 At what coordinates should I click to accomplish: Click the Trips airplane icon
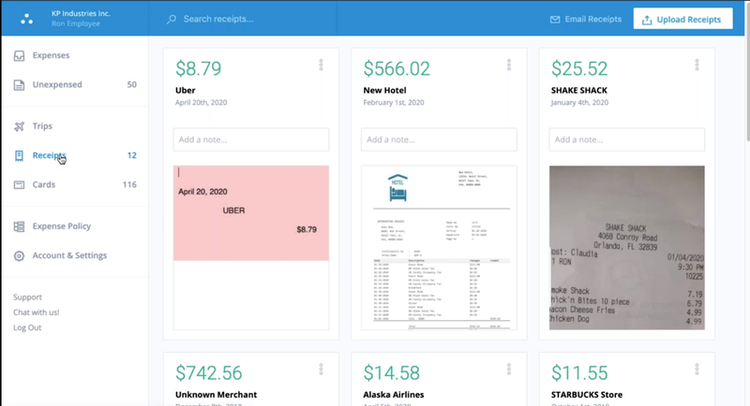(19, 126)
